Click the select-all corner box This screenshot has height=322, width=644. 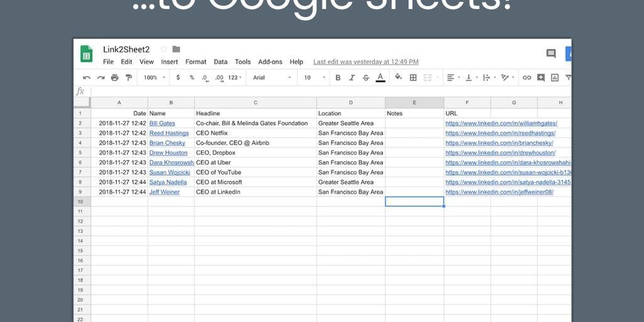point(82,103)
